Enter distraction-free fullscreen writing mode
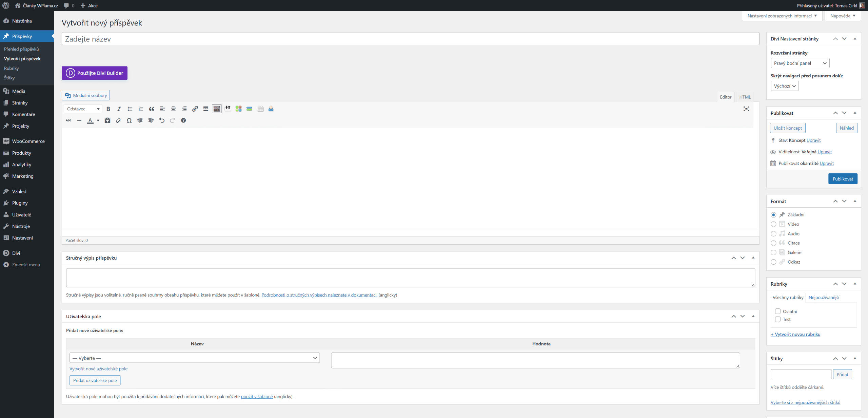The height and width of the screenshot is (418, 868). coord(746,109)
